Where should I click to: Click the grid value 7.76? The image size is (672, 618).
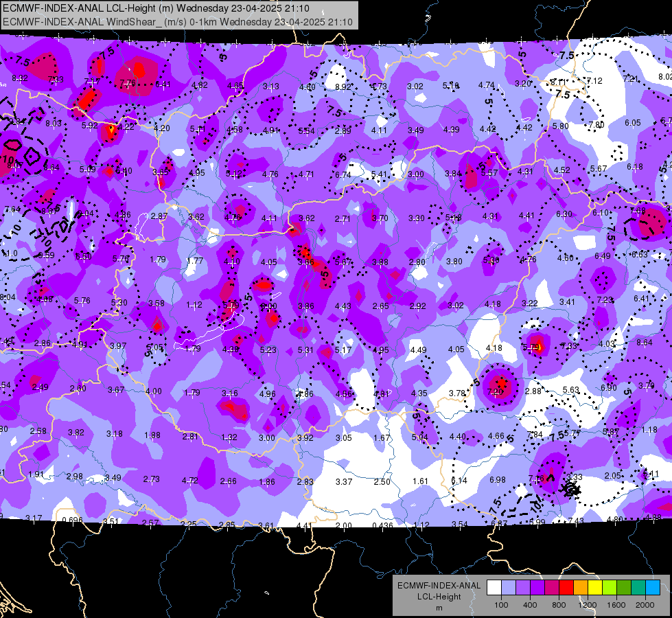pyautogui.click(x=128, y=83)
